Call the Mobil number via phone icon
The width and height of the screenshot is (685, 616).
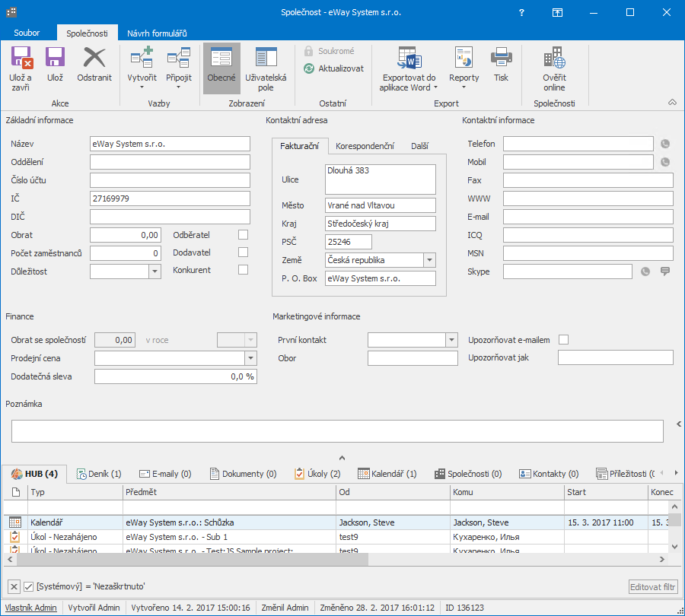[x=665, y=162]
